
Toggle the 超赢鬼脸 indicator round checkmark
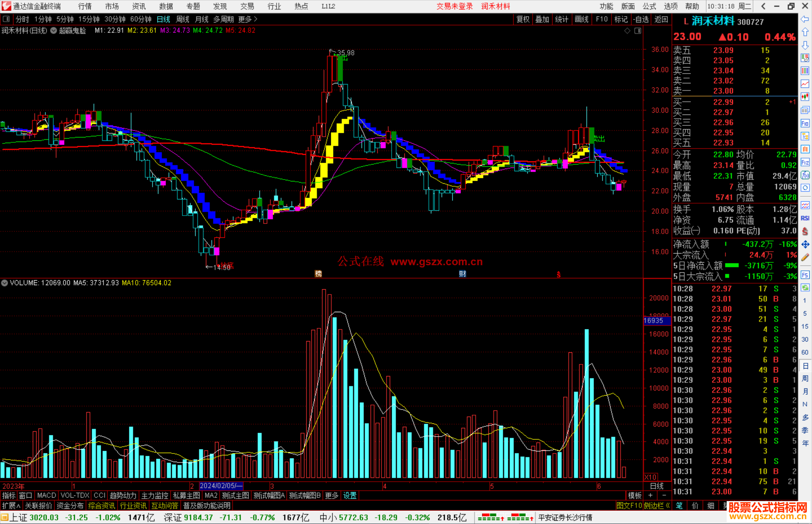[54, 30]
